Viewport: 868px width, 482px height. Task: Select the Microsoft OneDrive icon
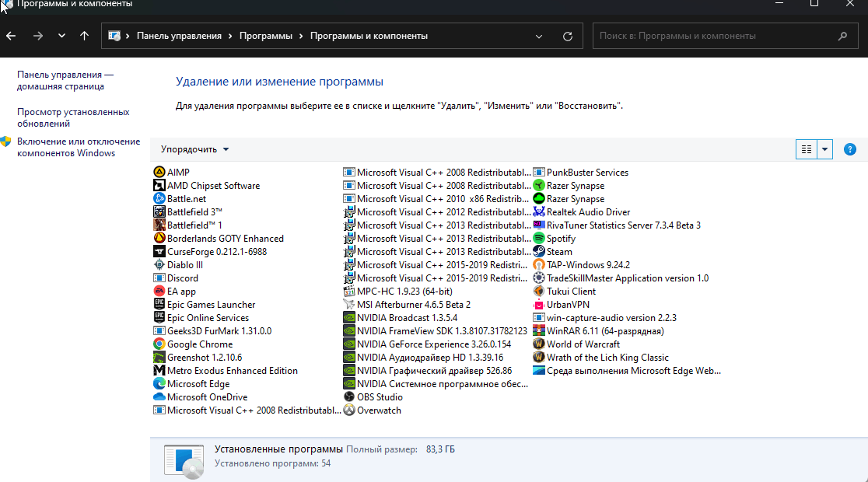click(159, 396)
